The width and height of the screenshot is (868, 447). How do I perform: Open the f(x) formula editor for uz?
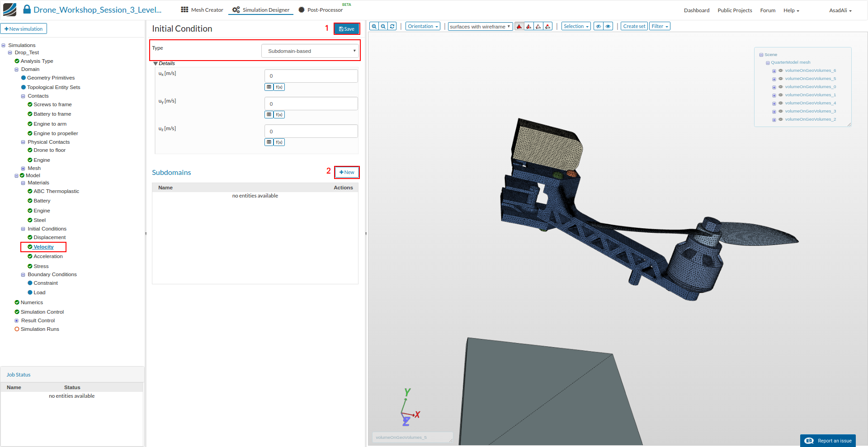[279, 142]
